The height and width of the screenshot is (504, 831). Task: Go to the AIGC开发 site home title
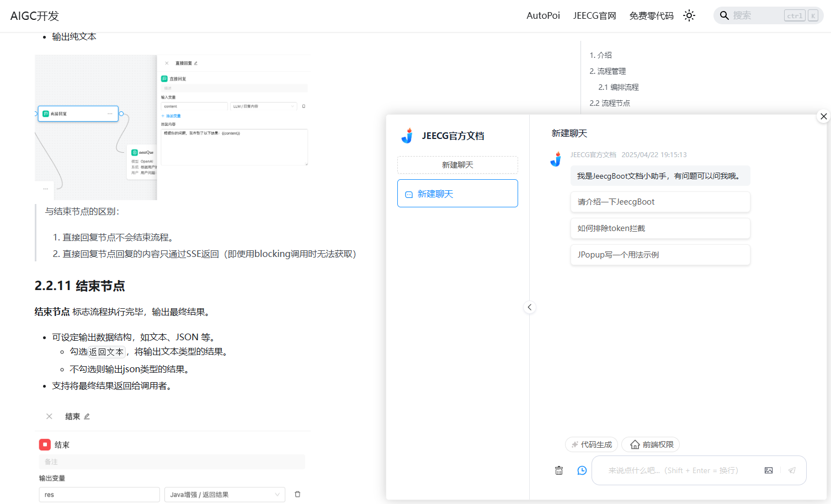click(35, 16)
